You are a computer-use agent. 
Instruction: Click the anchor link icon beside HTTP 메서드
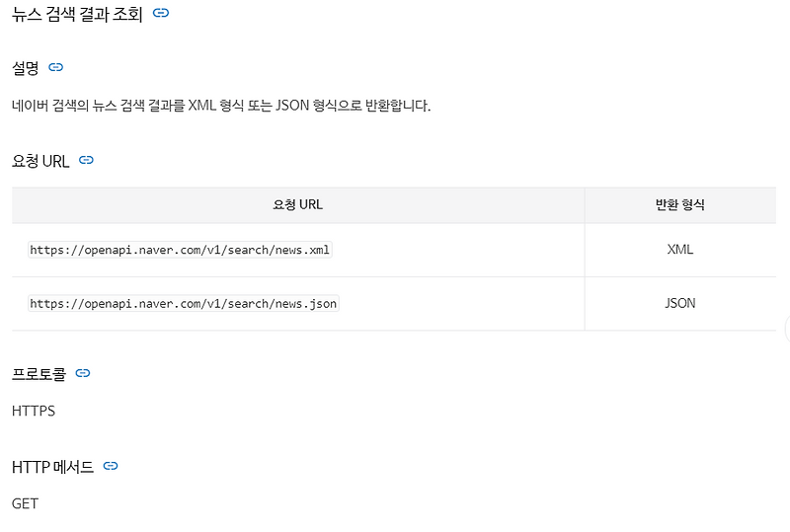[x=111, y=466]
